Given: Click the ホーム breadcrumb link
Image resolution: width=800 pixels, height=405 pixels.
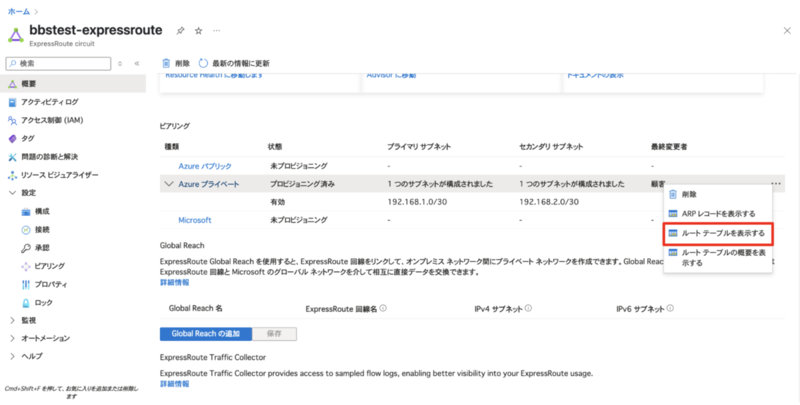Looking at the screenshot, I should click(x=19, y=11).
